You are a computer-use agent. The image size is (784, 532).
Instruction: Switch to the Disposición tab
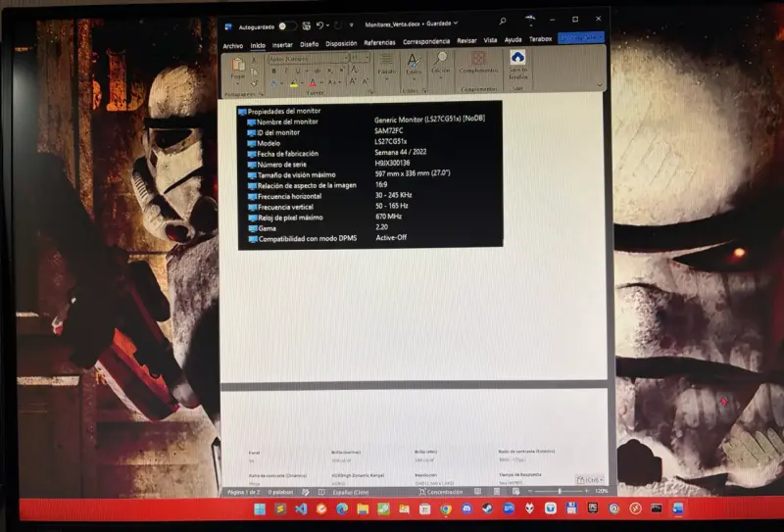[x=341, y=43]
